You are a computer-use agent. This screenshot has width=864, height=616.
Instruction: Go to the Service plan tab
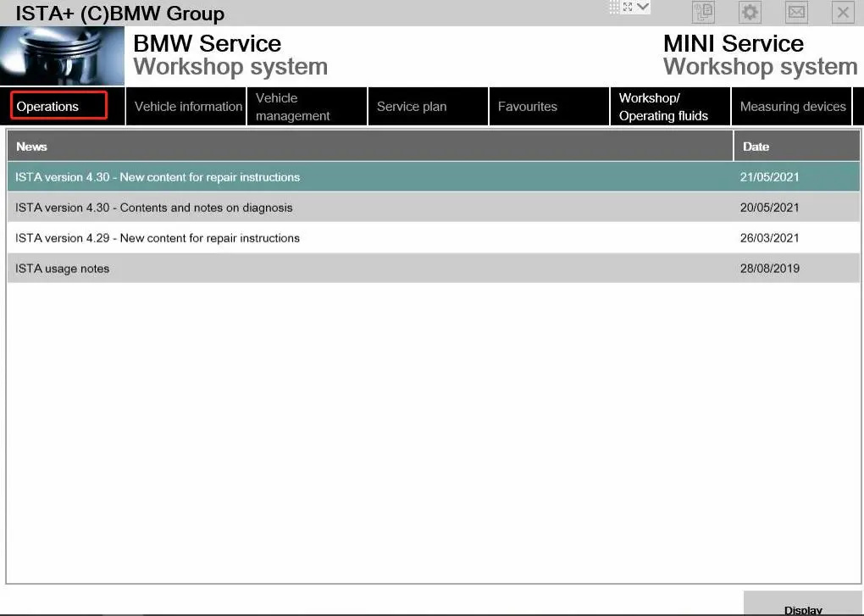coord(429,107)
